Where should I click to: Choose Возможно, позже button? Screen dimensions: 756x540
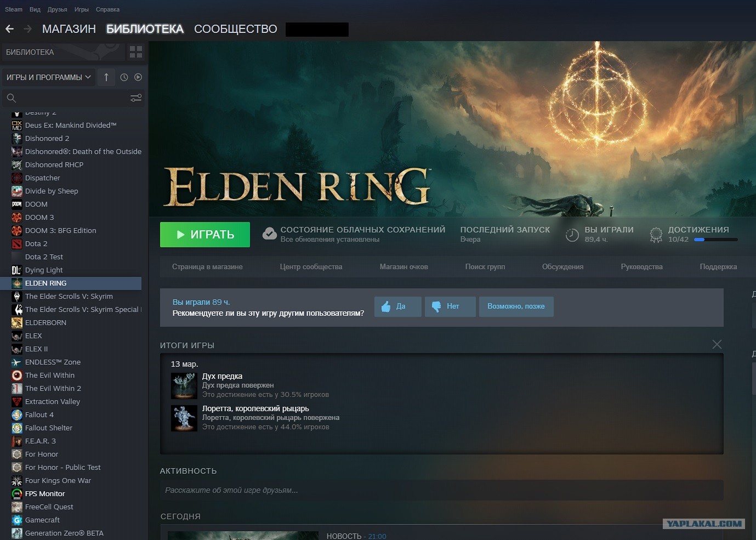point(516,306)
